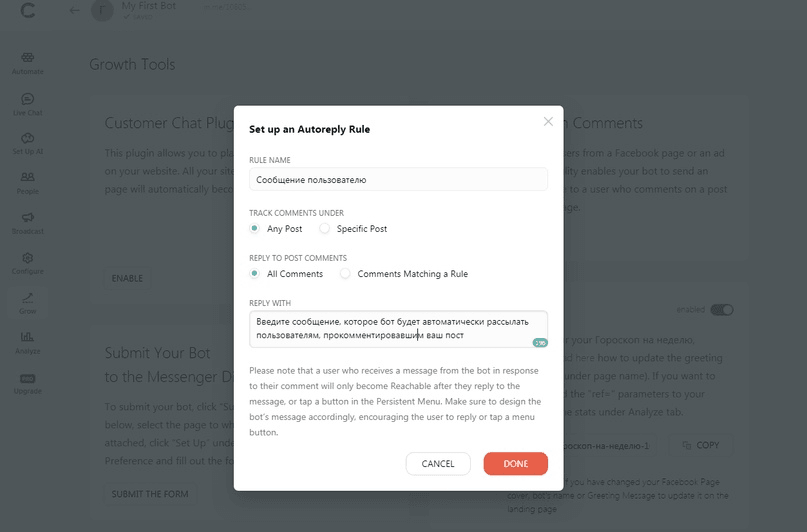This screenshot has height=532, width=807.
Task: Click the Reply With message box
Action: click(398, 329)
